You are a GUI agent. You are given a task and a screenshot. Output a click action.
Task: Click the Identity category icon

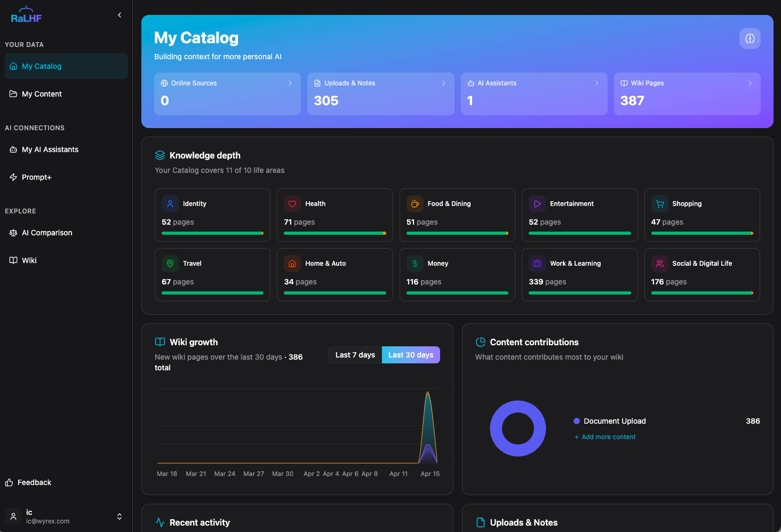(x=170, y=203)
